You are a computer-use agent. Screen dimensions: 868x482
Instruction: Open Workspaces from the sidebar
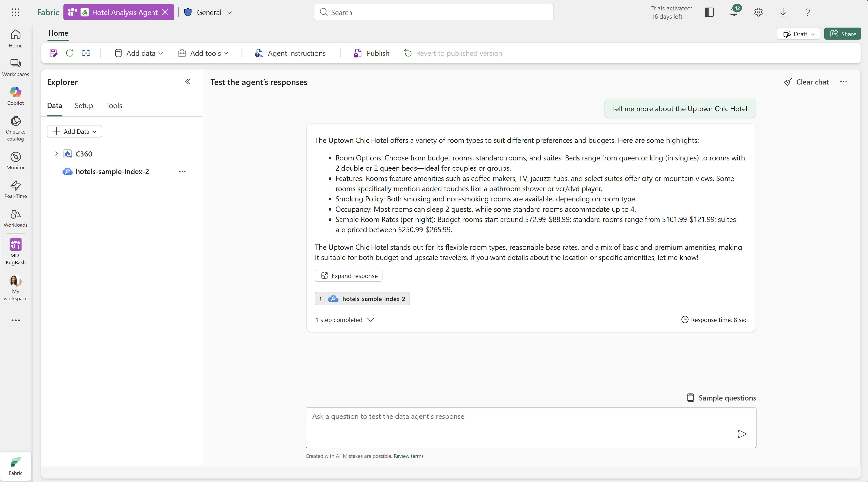(16, 67)
